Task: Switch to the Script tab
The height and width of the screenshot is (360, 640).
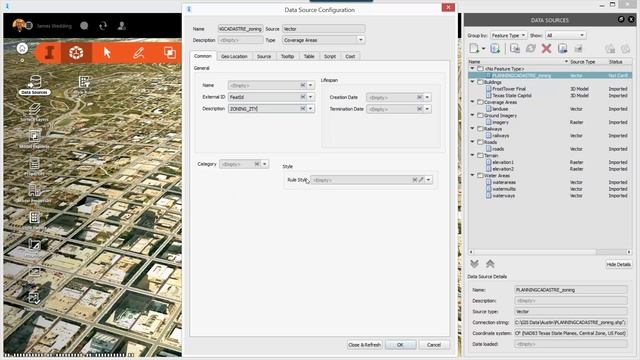Action: 330,56
